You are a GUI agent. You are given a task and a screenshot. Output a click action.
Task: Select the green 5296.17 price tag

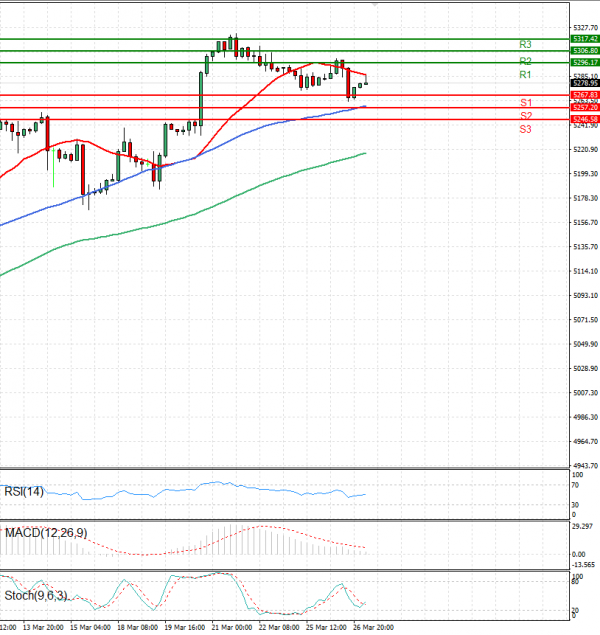click(x=585, y=62)
